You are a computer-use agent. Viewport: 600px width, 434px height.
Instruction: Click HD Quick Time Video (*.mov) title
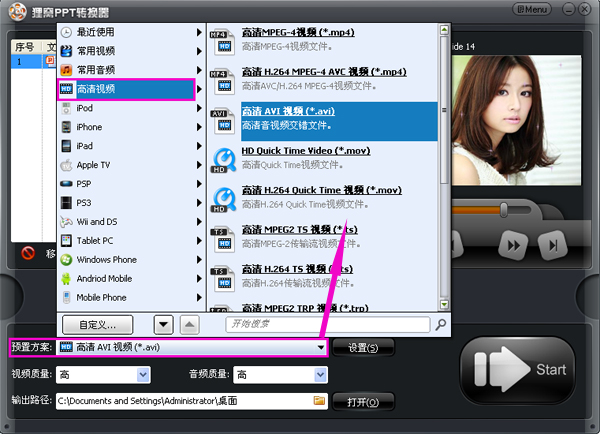coord(306,151)
